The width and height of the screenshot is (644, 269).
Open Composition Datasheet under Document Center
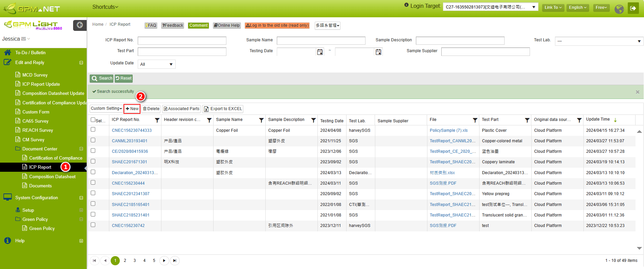coord(52,177)
